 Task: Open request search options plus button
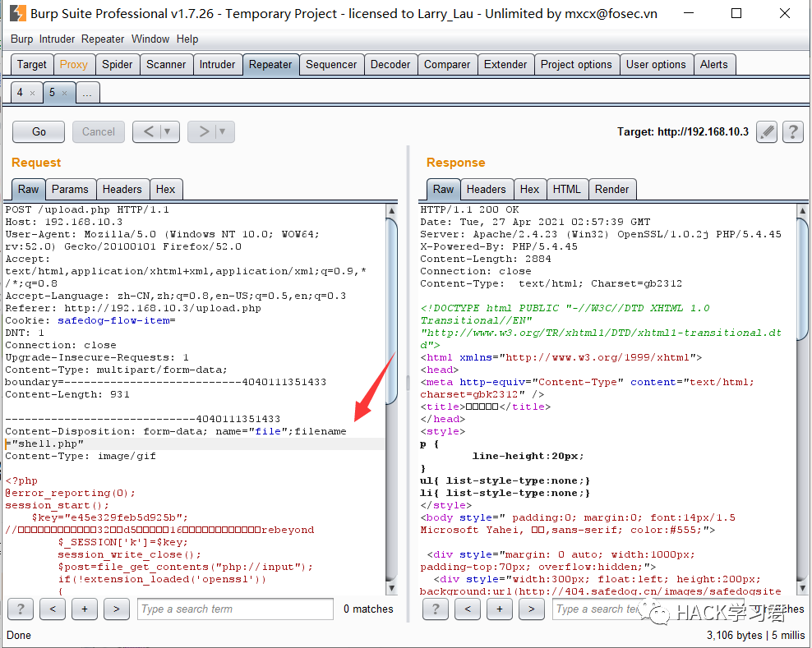tap(85, 609)
